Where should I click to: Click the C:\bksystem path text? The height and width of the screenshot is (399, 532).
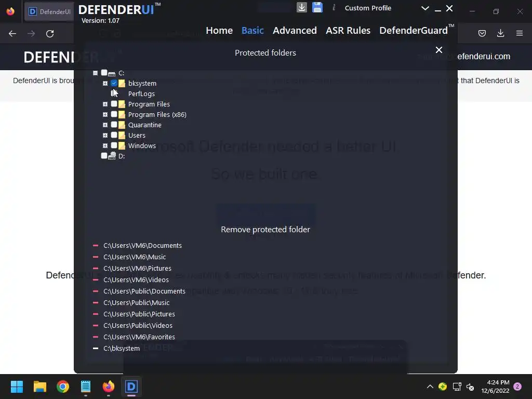pyautogui.click(x=122, y=348)
